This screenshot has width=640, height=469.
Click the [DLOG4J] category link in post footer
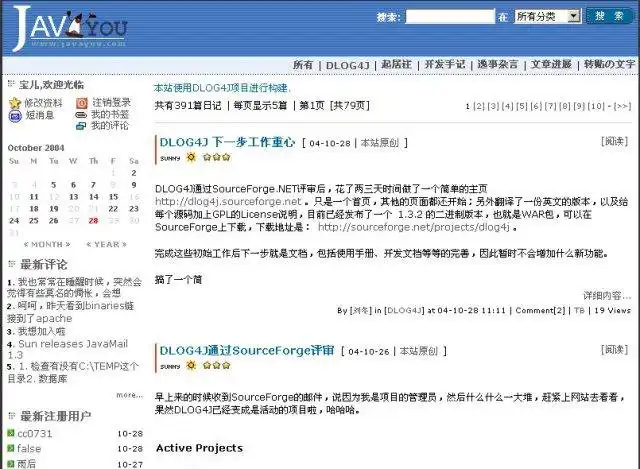click(x=404, y=311)
